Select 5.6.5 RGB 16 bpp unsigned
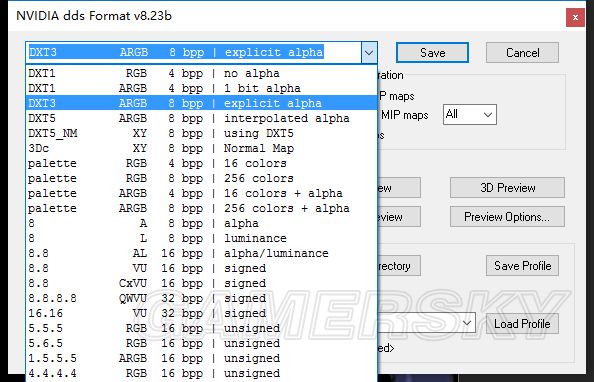 pos(202,343)
